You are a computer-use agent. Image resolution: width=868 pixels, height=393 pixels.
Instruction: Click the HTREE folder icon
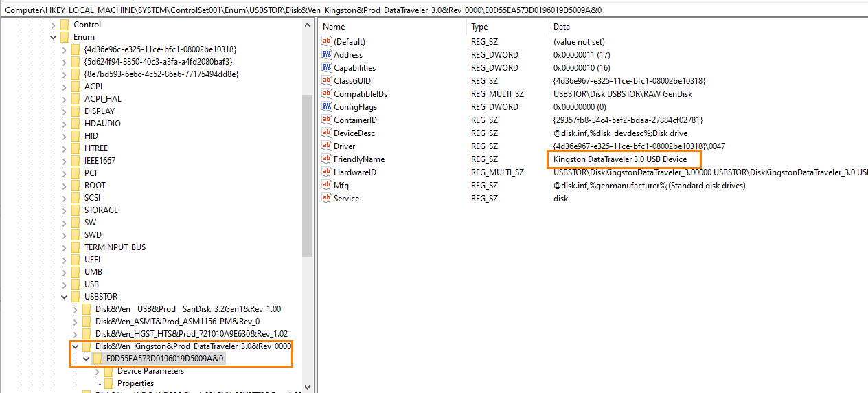click(x=76, y=148)
